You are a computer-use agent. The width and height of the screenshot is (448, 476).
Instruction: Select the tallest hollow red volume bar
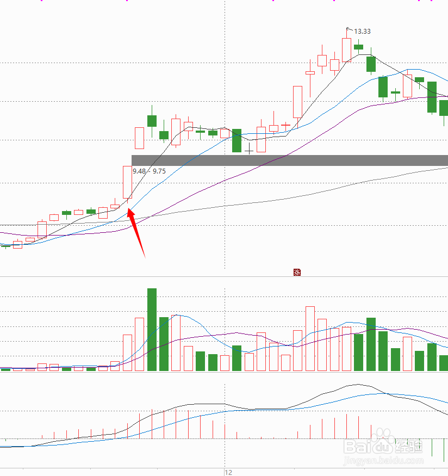click(310, 339)
